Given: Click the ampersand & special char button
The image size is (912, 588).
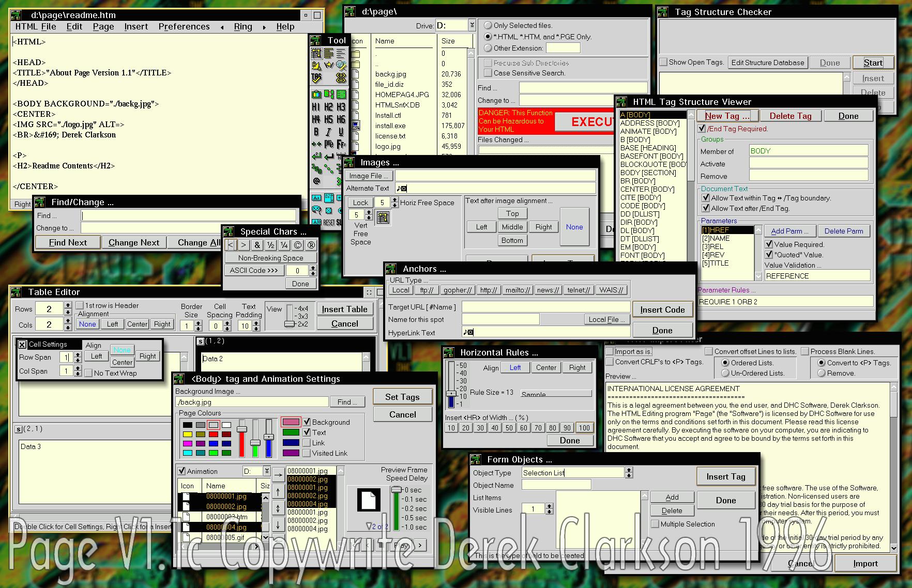Looking at the screenshot, I should pos(257,245).
